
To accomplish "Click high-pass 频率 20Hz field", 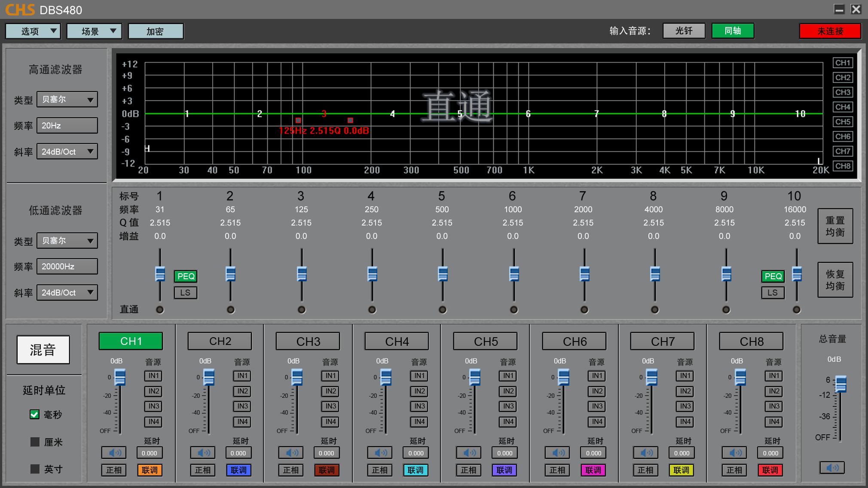I will [x=67, y=126].
